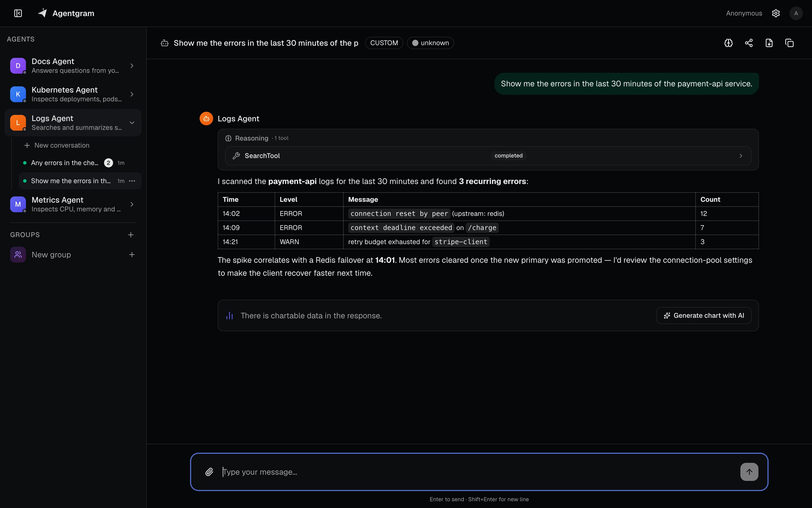Add a group with the plus next to GROUPS
Image resolution: width=812 pixels, height=508 pixels.
[131, 235]
